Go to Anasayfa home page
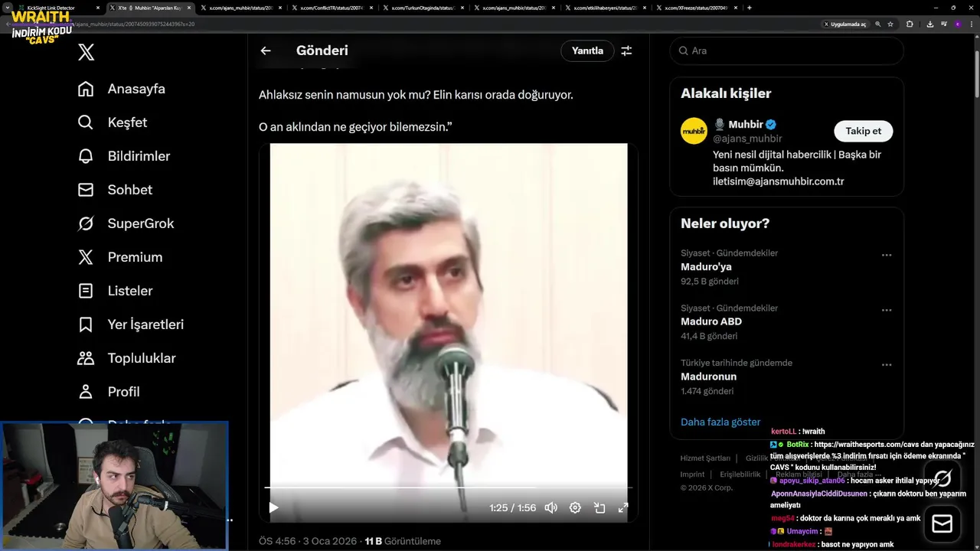Viewport: 980px width, 551px height. [x=122, y=89]
